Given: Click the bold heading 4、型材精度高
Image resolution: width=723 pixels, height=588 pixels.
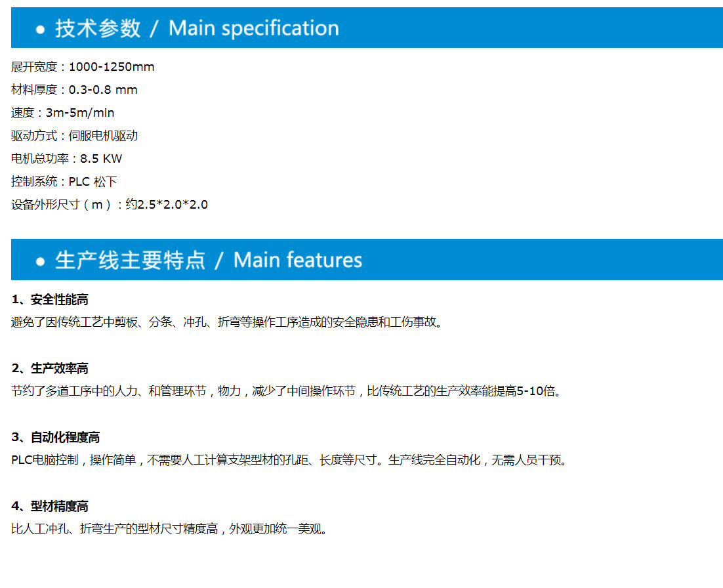Looking at the screenshot, I should [50, 507].
